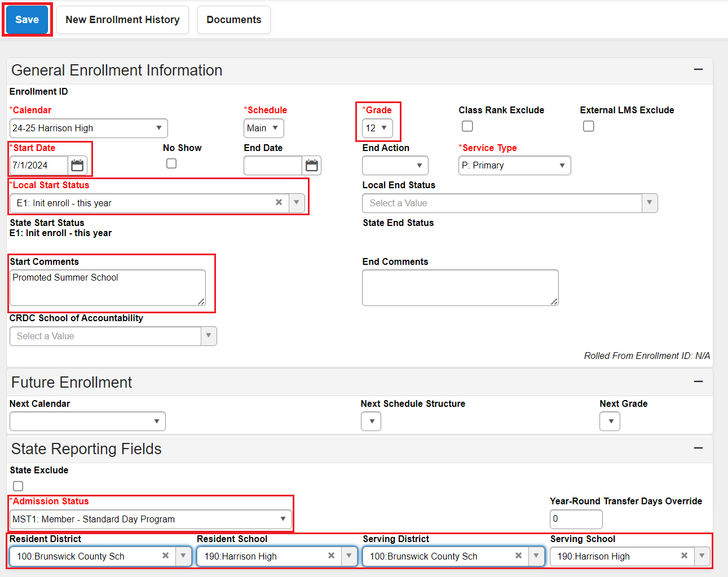Open the Local End Status dropdown
728x577 pixels.
pyautogui.click(x=510, y=203)
